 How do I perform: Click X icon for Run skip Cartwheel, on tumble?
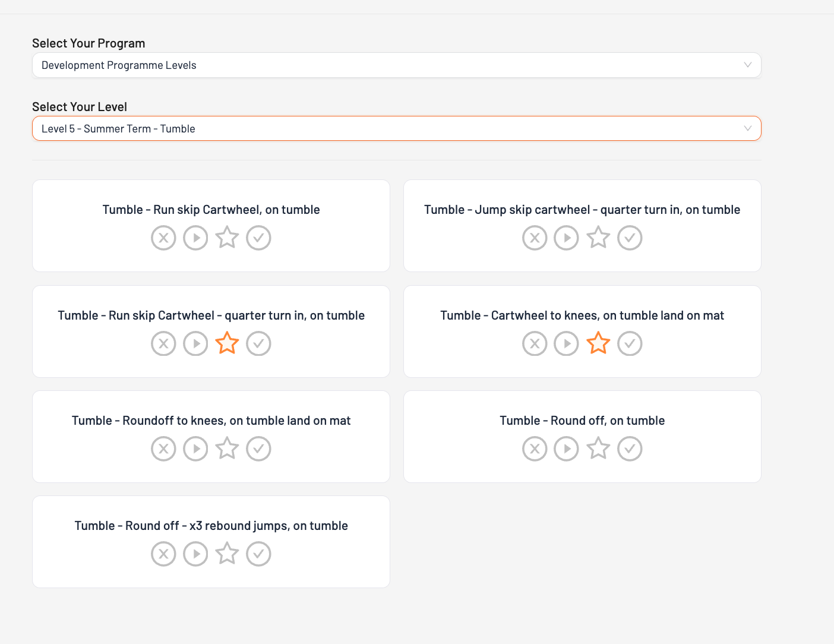click(x=163, y=238)
